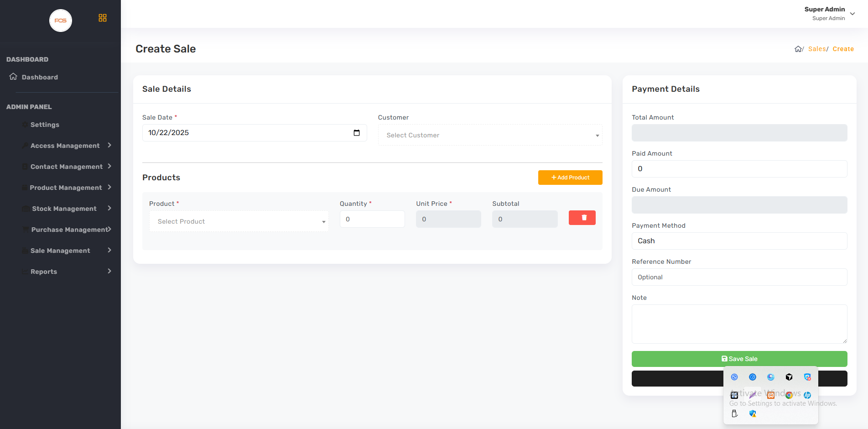Click the green Save Sale button
The image size is (868, 429).
coord(739,359)
